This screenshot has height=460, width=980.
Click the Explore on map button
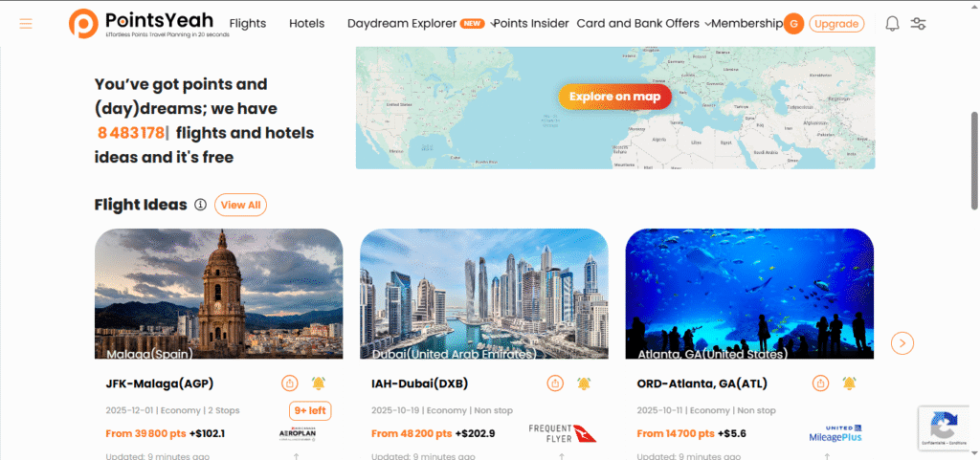614,97
